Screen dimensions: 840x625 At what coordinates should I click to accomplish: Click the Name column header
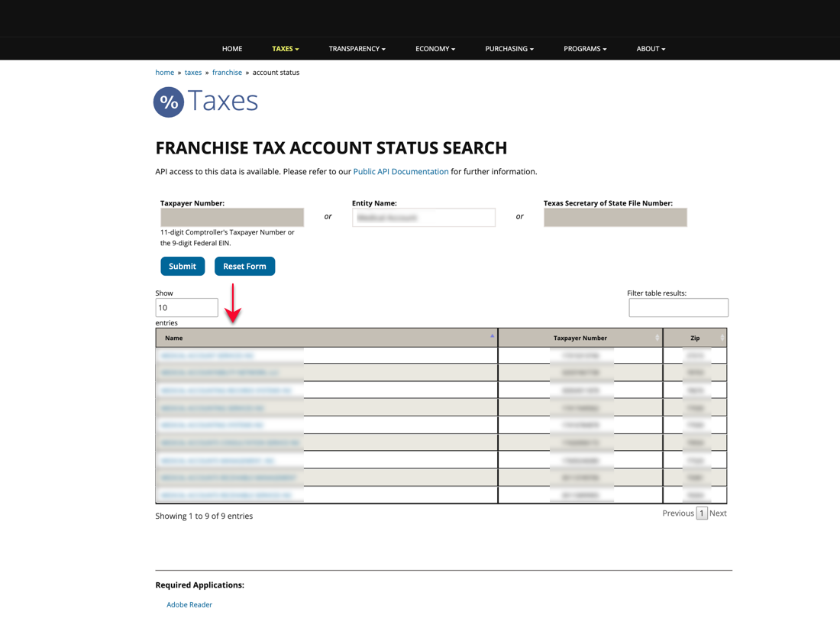tap(327, 338)
